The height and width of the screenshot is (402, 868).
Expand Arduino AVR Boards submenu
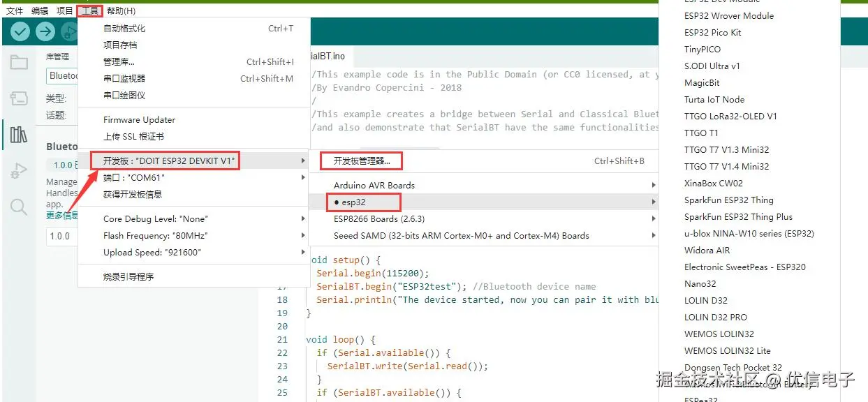click(484, 186)
